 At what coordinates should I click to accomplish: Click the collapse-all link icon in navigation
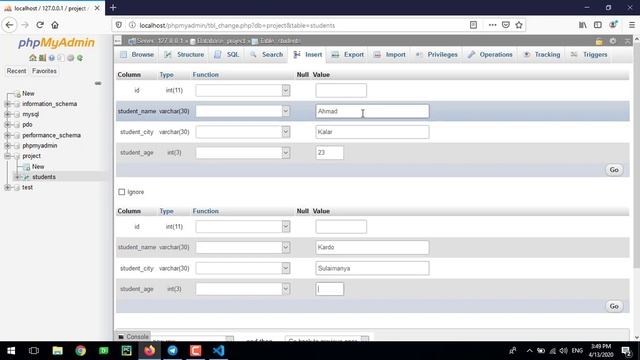tap(98, 83)
